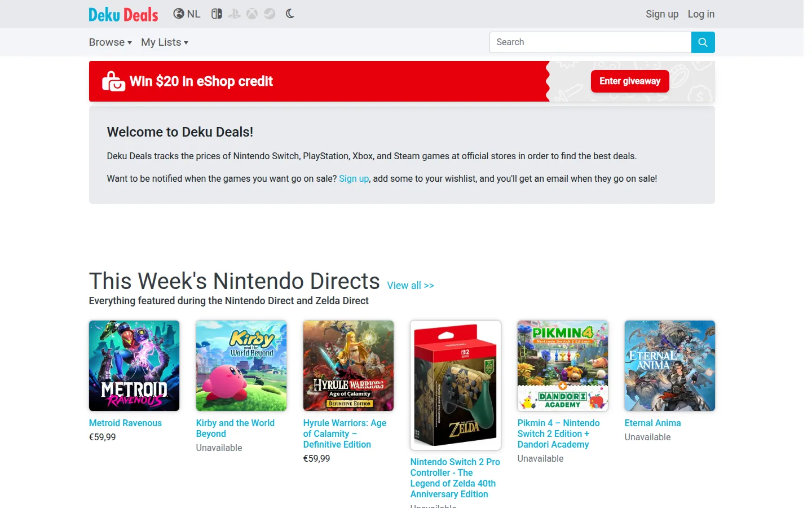
Task: Click the €59,99 price under Hyrule Warriors
Action: point(317,458)
